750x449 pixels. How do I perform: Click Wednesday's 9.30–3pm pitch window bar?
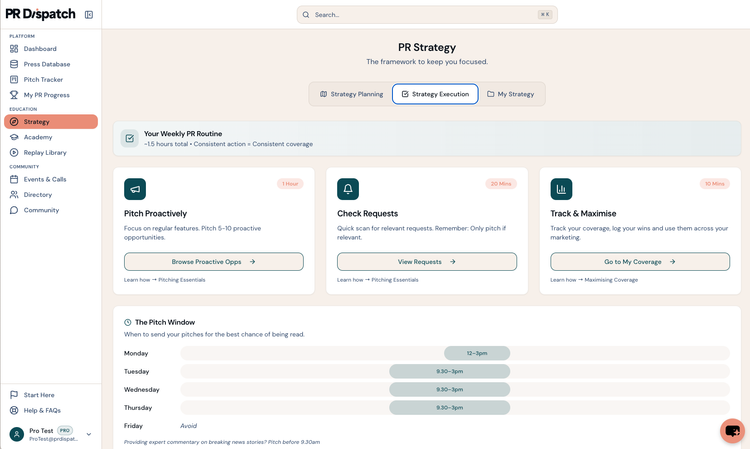point(450,390)
